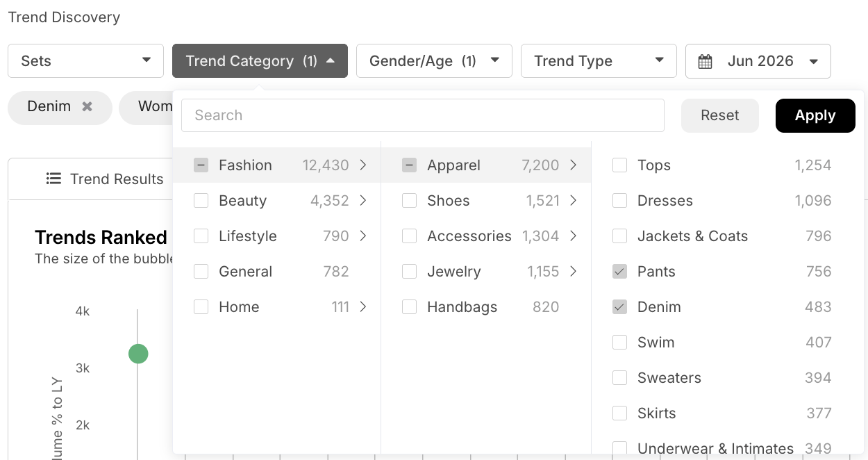Tick the Accessories checkbox
Screen dimensions: 868x460
point(409,236)
